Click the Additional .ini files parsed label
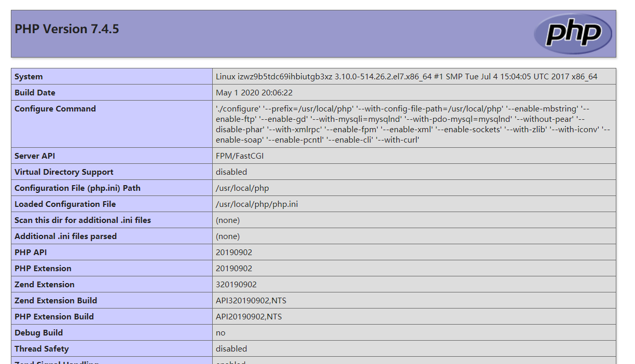 (65, 236)
